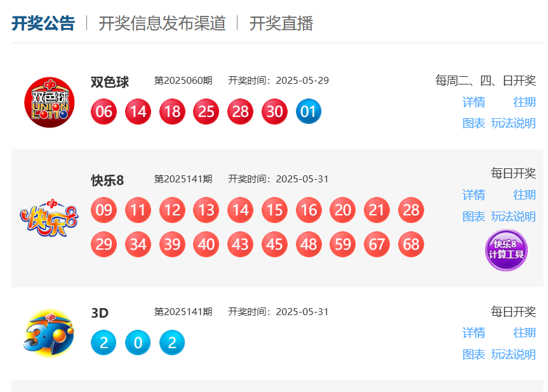The width and height of the screenshot is (548, 392).
Task: Click 快乐8 ball number 13
Action: pos(206,210)
